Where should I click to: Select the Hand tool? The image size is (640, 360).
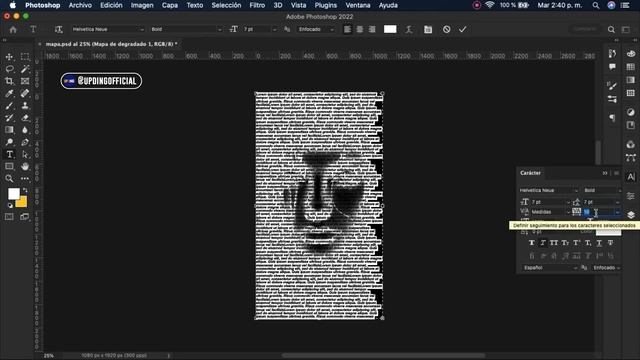[25, 167]
